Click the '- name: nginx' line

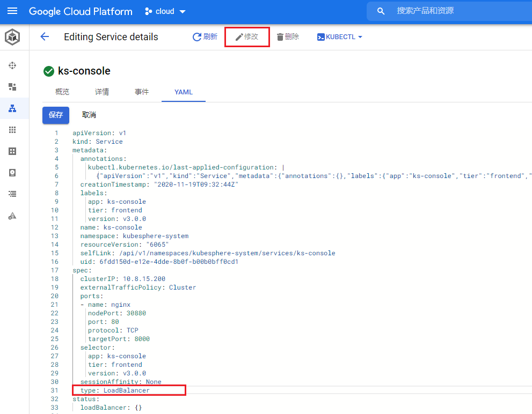click(105, 305)
